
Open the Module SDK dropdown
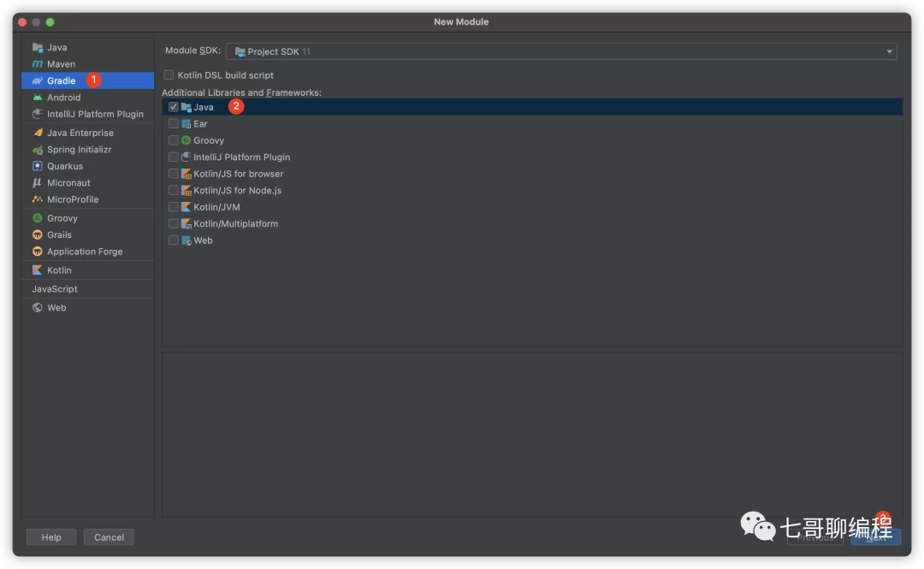561,51
